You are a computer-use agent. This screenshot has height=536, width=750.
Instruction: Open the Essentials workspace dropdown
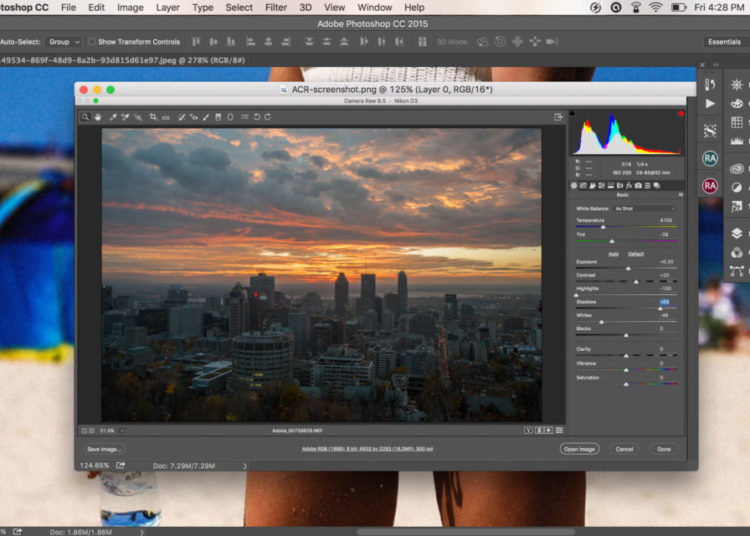tap(723, 42)
